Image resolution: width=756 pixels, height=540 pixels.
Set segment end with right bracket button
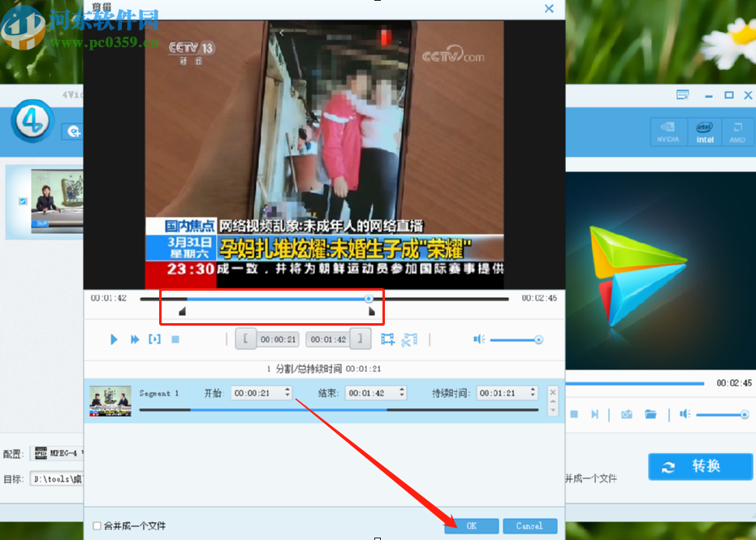pos(361,339)
